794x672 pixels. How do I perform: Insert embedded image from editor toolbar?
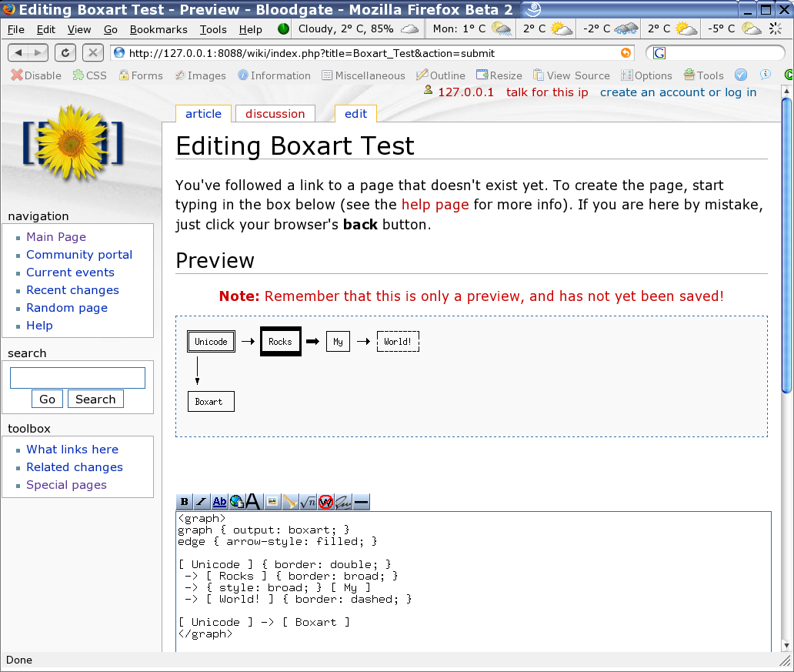[x=272, y=502]
